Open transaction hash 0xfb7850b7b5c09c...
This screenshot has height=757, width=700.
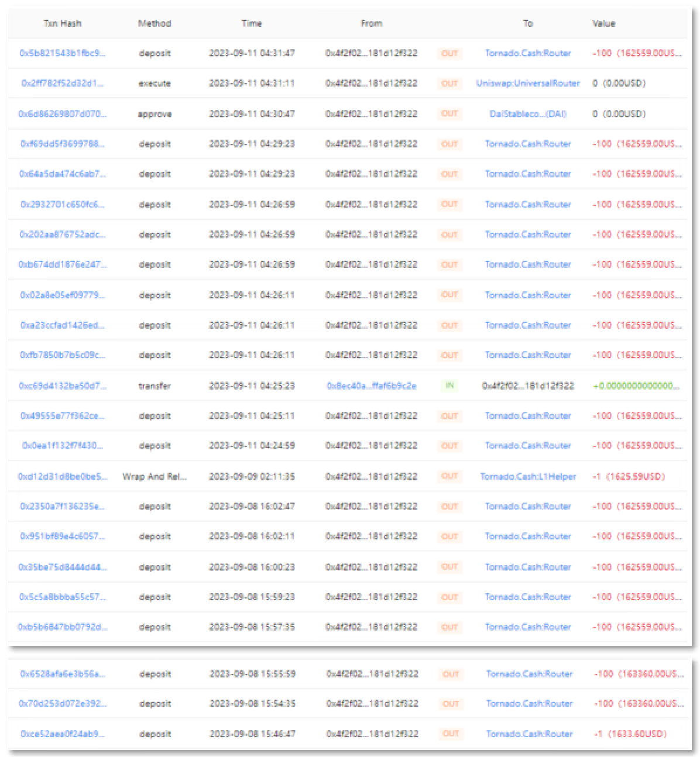click(63, 355)
